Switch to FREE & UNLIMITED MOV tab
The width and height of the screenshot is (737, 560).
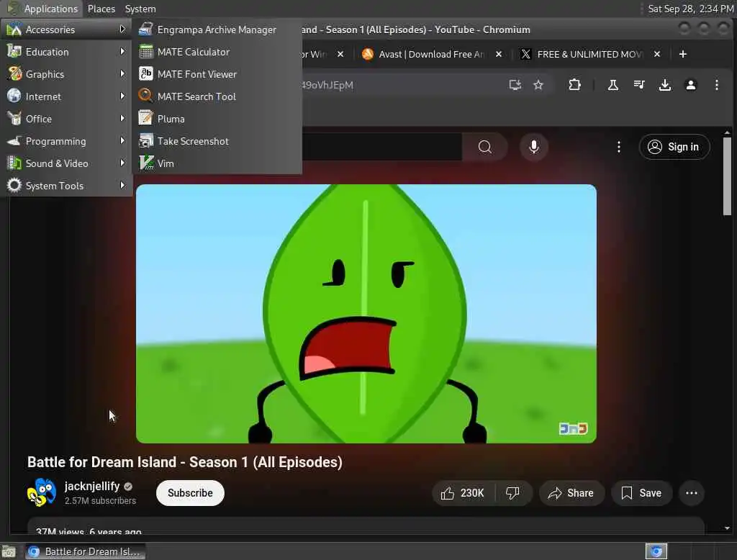click(x=589, y=54)
